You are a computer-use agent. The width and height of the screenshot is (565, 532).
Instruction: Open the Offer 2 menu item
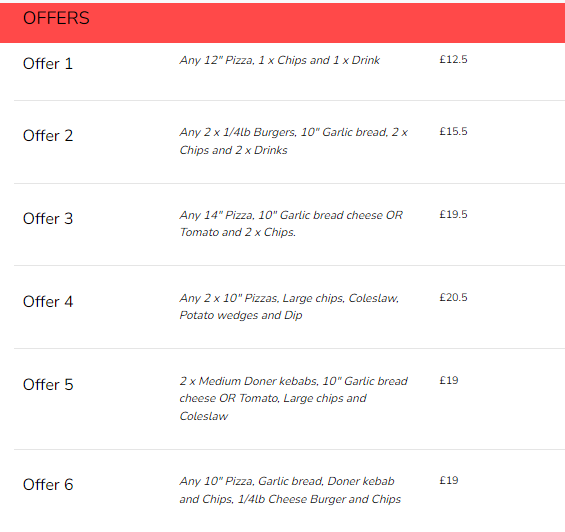48,136
